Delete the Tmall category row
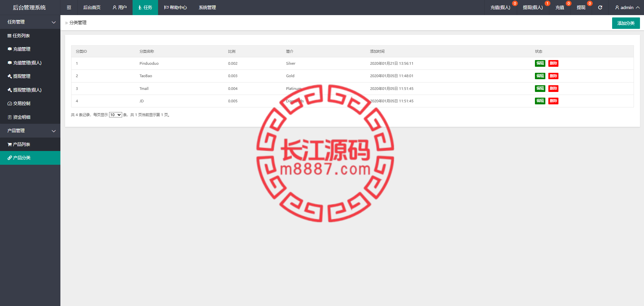The image size is (644, 306). (553, 88)
